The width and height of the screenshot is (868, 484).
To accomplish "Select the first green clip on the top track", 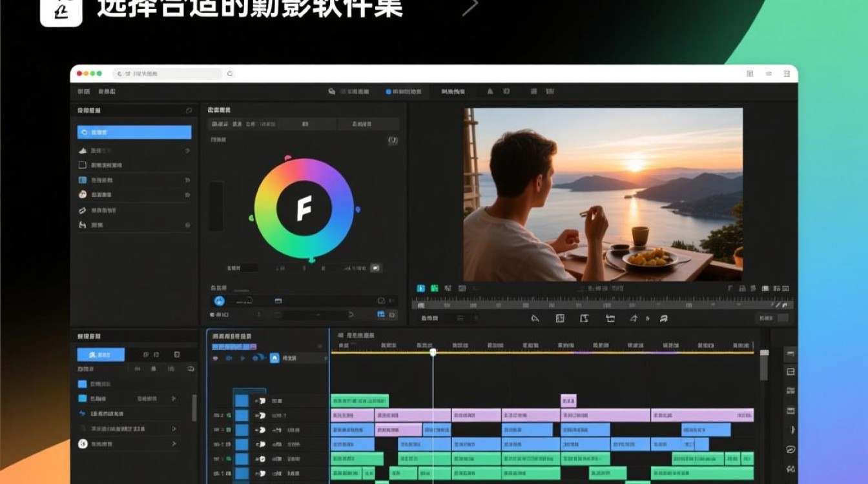I will (x=360, y=401).
